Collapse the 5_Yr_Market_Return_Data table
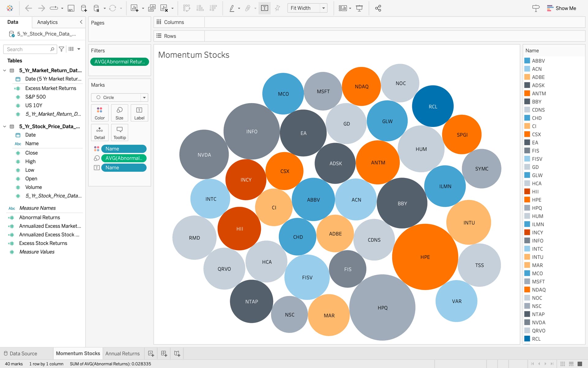 click(x=5, y=71)
